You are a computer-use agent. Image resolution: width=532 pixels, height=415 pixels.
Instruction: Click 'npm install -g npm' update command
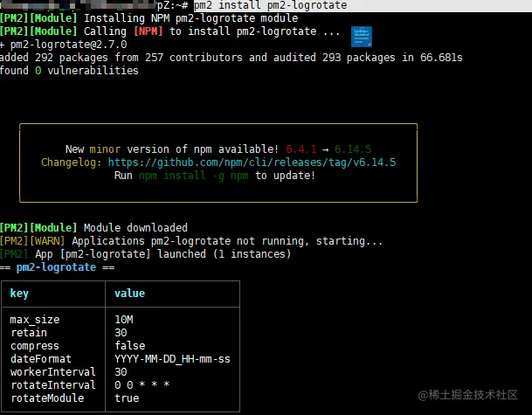click(x=193, y=176)
